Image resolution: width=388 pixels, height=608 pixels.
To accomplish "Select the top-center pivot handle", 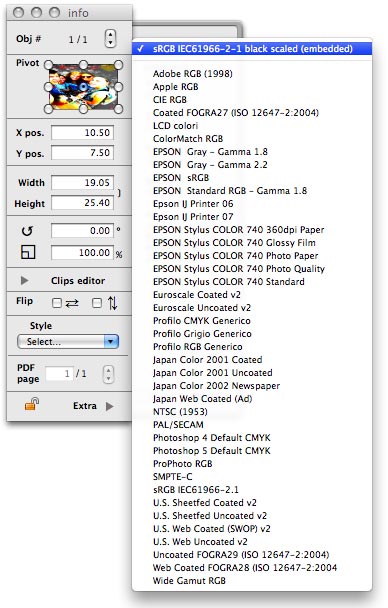I will [83, 64].
